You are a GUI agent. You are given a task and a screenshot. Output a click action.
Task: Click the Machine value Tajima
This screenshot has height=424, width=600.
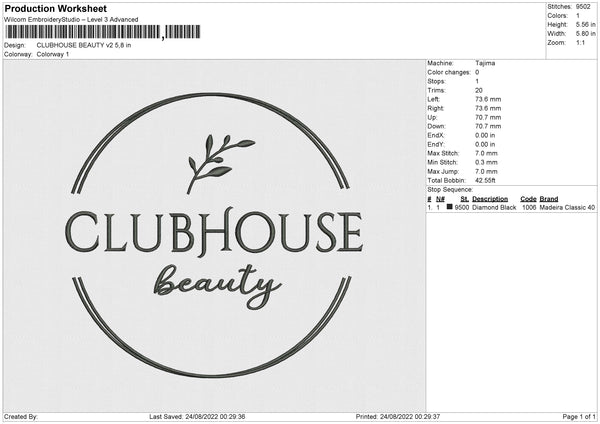click(485, 63)
